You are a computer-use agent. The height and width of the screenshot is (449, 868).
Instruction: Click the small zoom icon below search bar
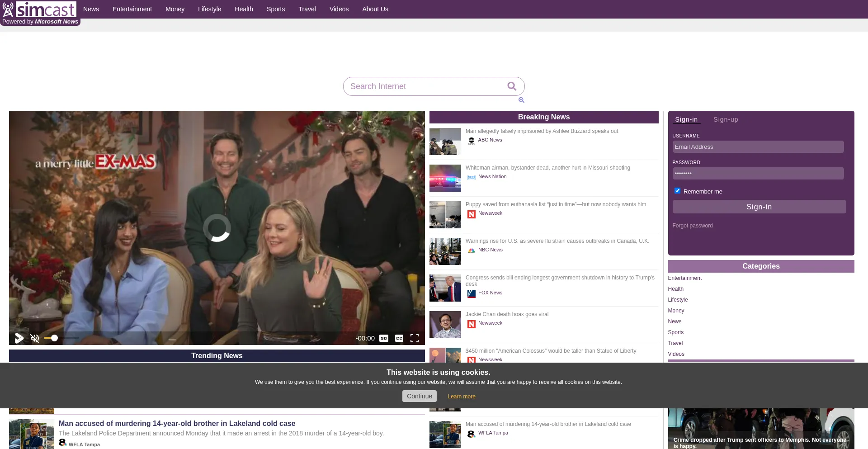[x=521, y=100]
